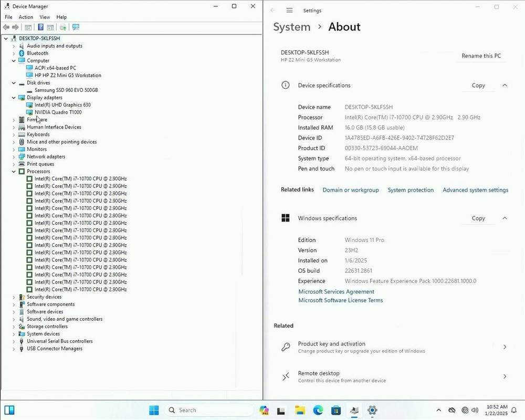
Task: Collapse the Windows specifications section
Action: (x=505, y=218)
